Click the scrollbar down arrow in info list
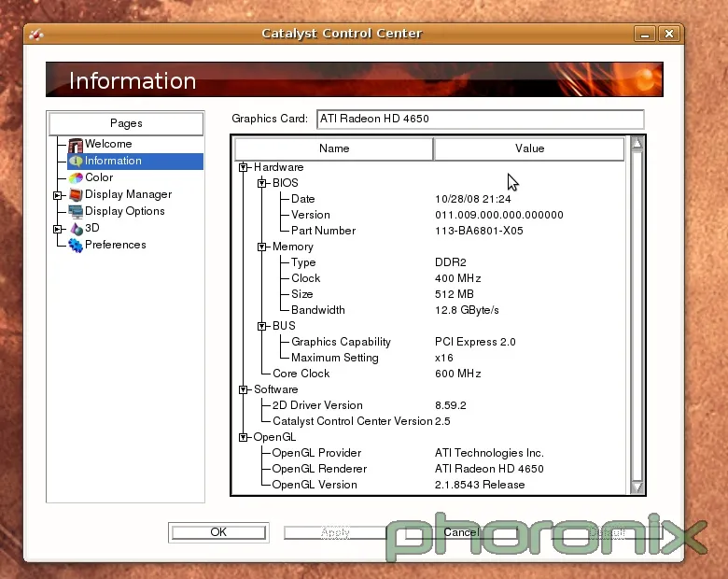 (637, 487)
